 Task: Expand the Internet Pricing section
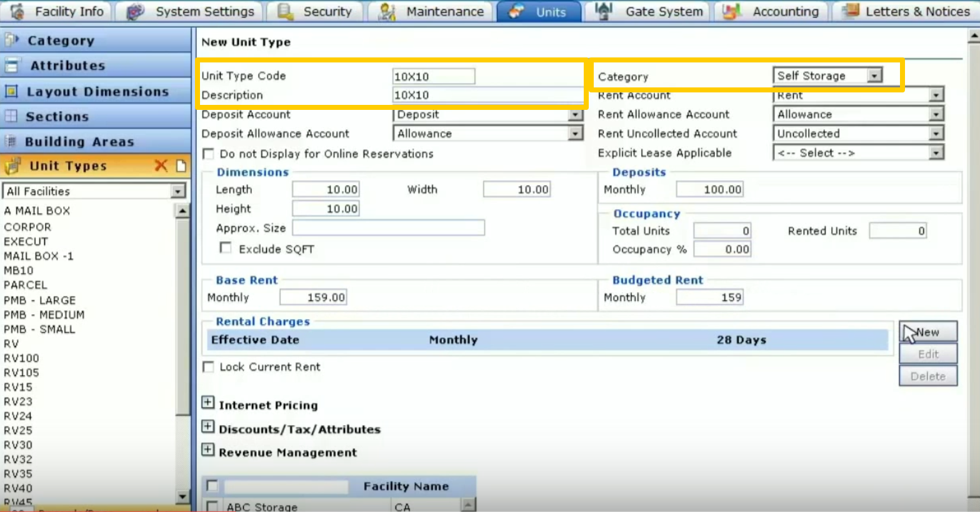click(208, 403)
